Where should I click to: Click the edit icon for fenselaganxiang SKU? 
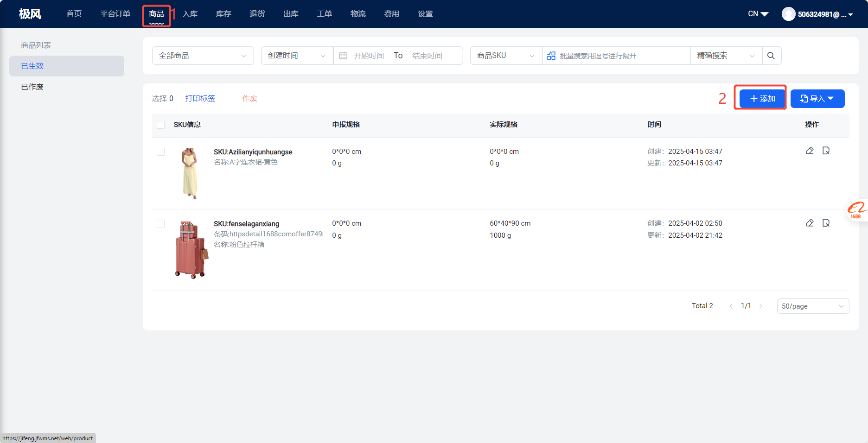point(810,223)
